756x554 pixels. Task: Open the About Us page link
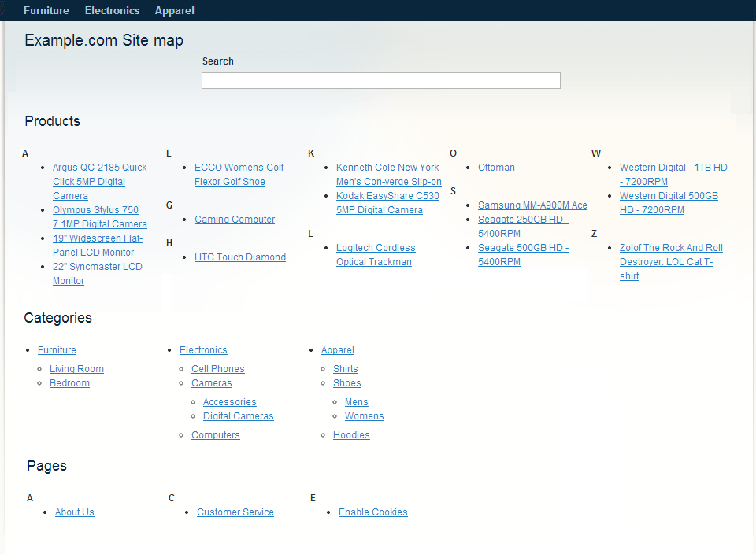(x=75, y=512)
